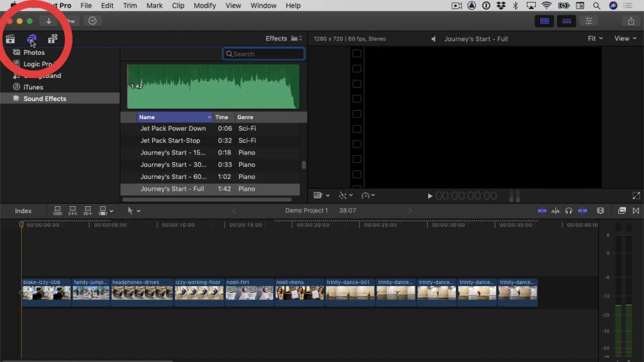Open Photos and Audio sidebar icon
Image resolution: width=644 pixels, height=362 pixels.
click(32, 39)
